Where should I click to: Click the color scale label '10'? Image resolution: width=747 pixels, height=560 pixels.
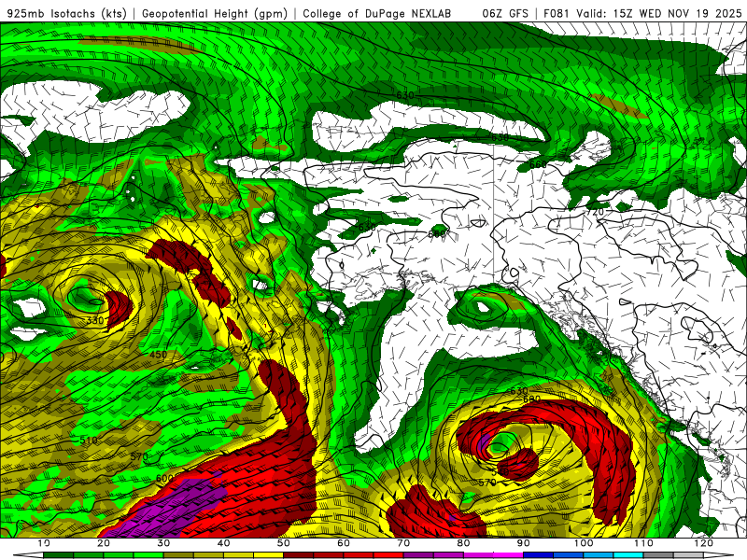pyautogui.click(x=44, y=543)
